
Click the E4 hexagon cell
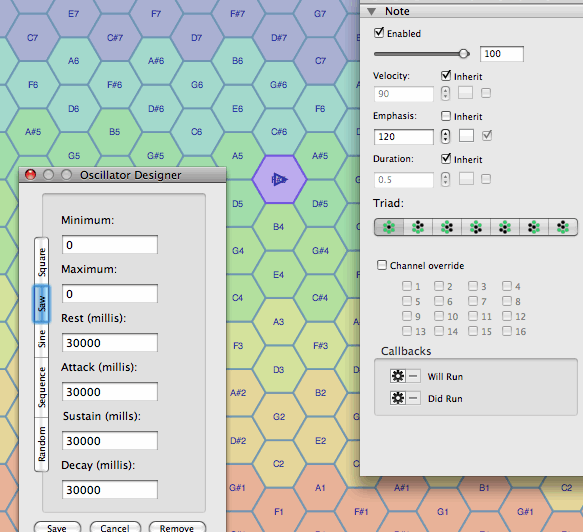click(278, 275)
